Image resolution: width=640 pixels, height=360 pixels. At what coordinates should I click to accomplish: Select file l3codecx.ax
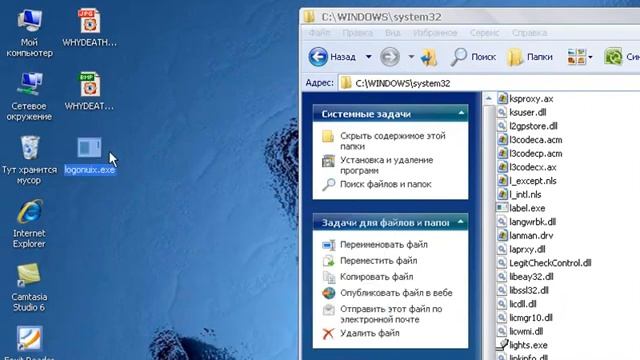click(527, 167)
